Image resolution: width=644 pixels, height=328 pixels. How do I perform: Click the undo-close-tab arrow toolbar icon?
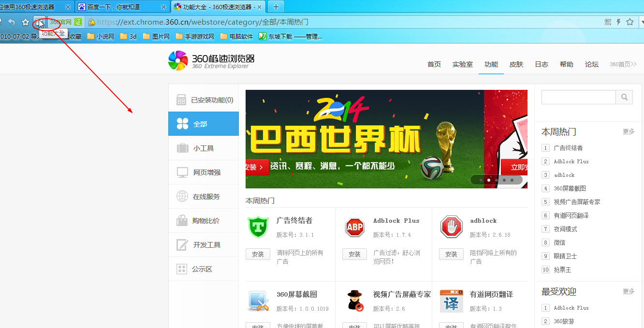point(12,22)
